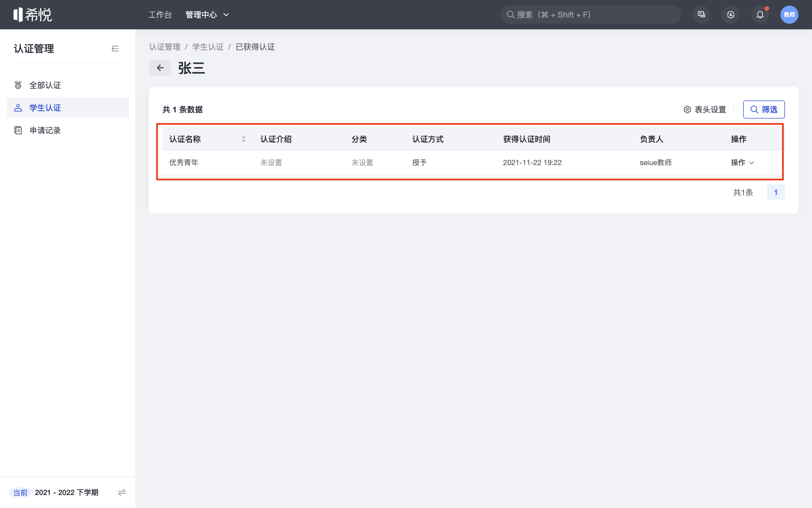
Task: Open the 筛选 filter button
Action: (764, 110)
